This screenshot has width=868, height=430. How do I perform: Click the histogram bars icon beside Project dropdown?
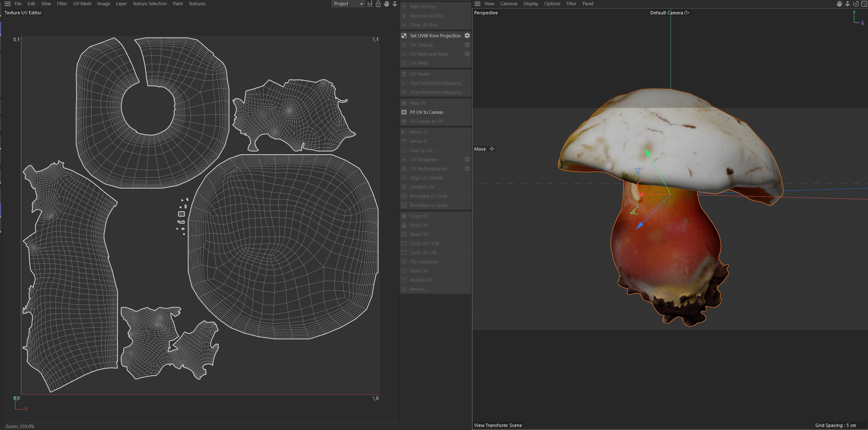[x=370, y=4]
